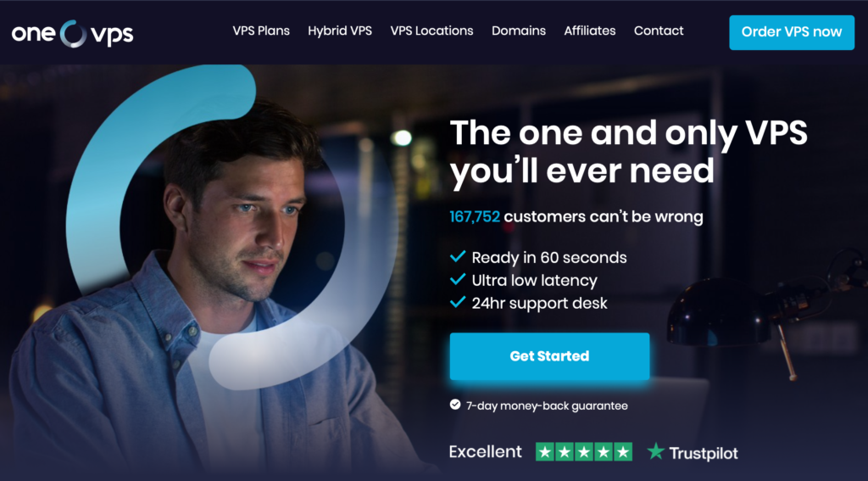Click the Excellent rating label
The image size is (868, 481).
click(x=486, y=451)
